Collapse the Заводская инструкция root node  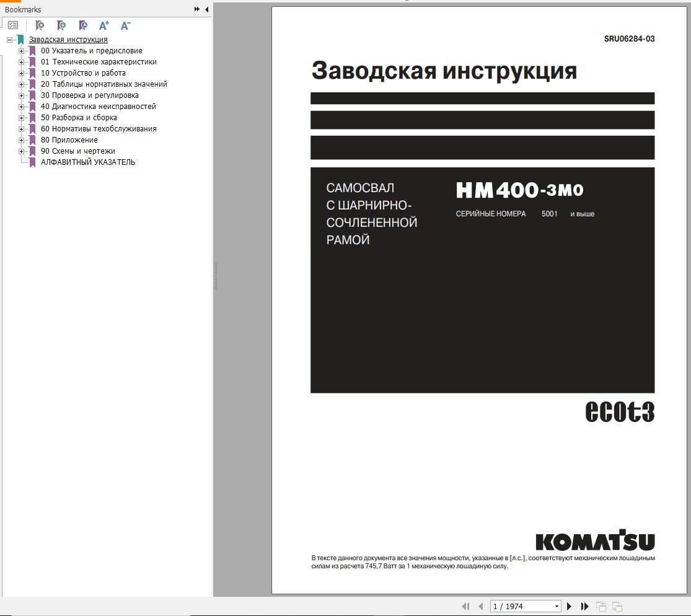pyautogui.click(x=9, y=40)
